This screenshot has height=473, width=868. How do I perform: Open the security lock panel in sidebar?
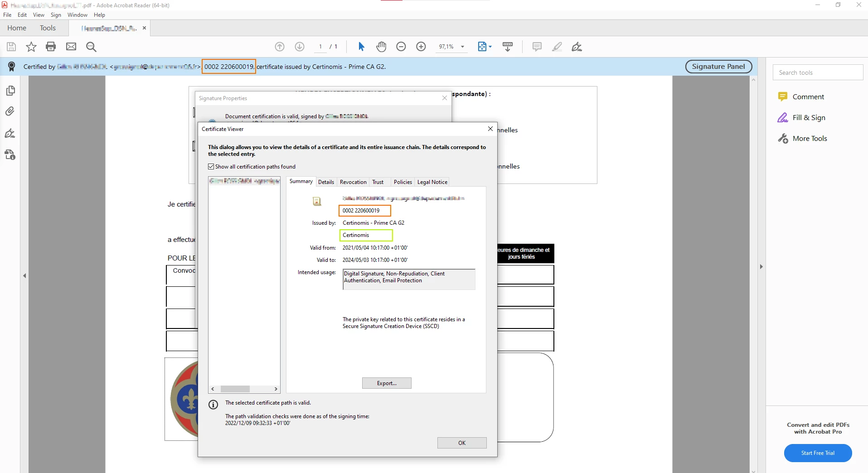pyautogui.click(x=10, y=155)
